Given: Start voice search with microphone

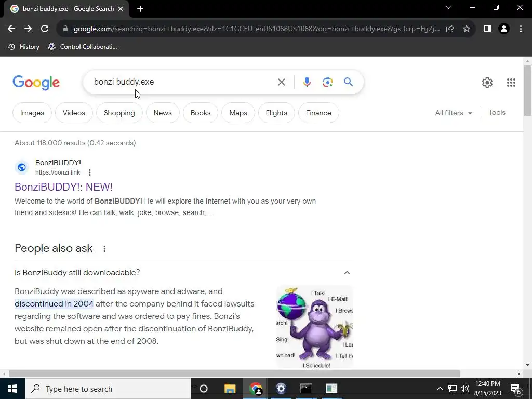Looking at the screenshot, I should [x=307, y=82].
